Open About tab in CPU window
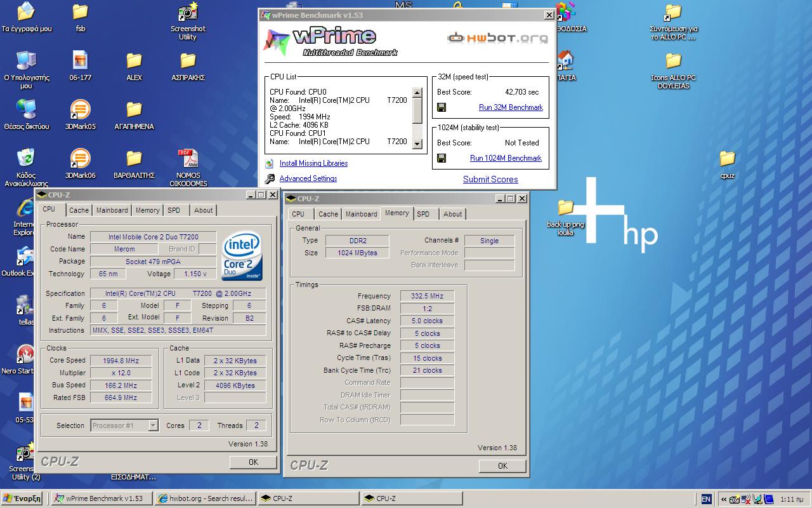 tap(203, 210)
